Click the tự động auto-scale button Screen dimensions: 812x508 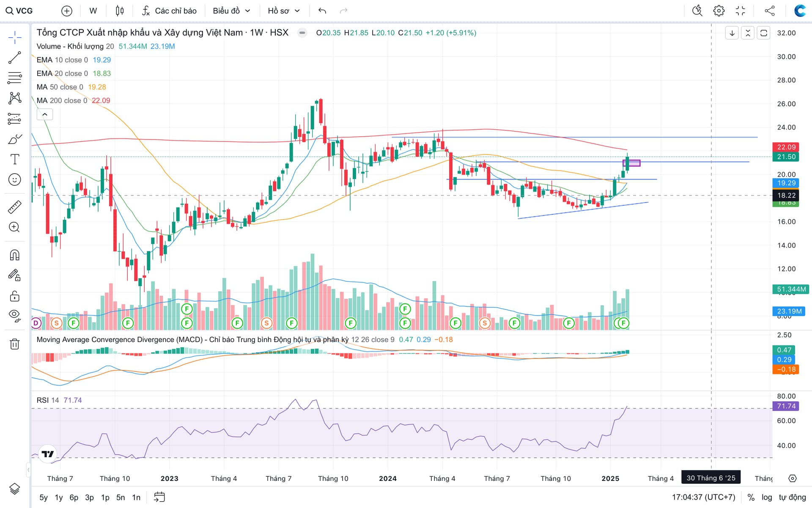792,497
